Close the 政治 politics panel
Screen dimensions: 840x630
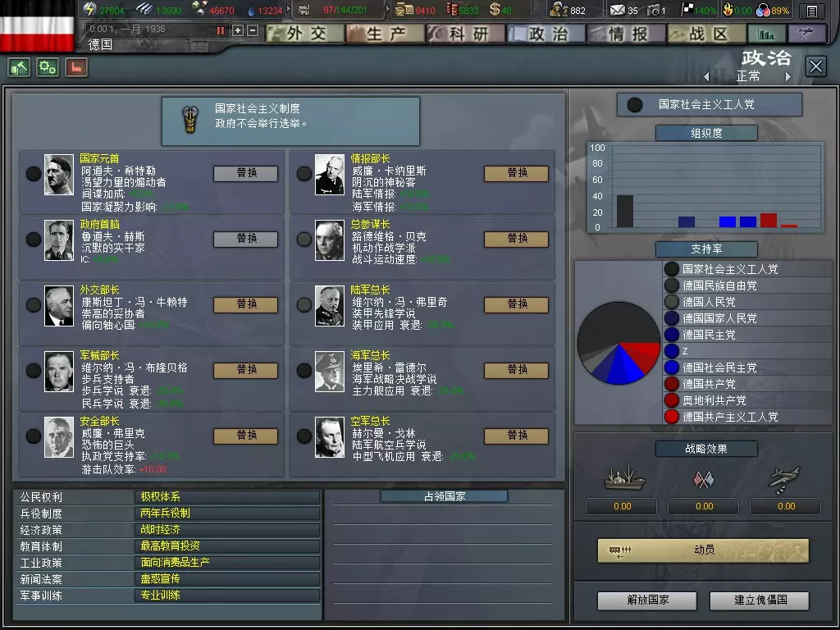[x=816, y=67]
